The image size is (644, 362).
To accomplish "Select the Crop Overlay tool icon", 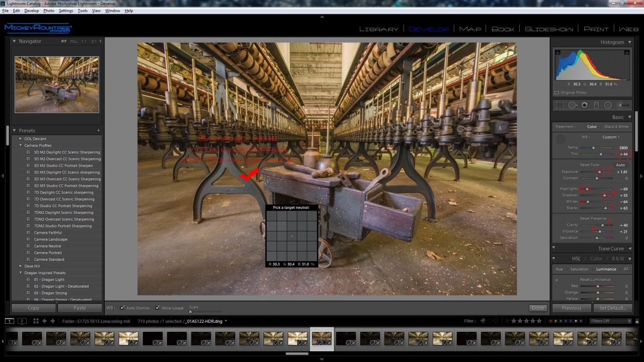I will point(560,105).
